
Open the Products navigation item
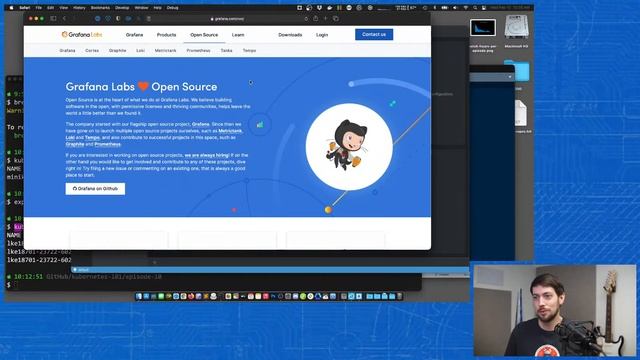pyautogui.click(x=167, y=35)
